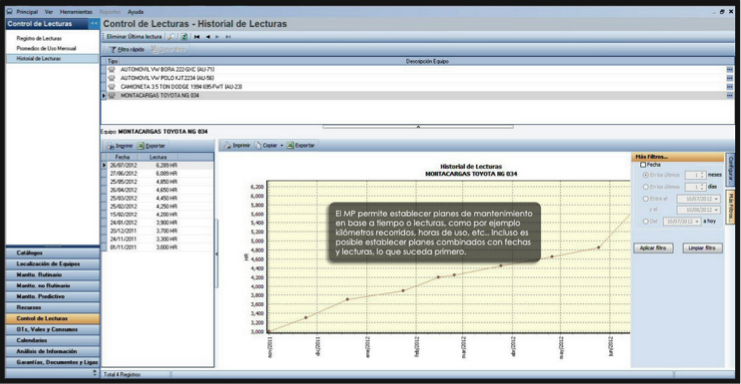Click navigation pane configure chevron at bottom
741x384 pixels.
pyautogui.click(x=95, y=373)
